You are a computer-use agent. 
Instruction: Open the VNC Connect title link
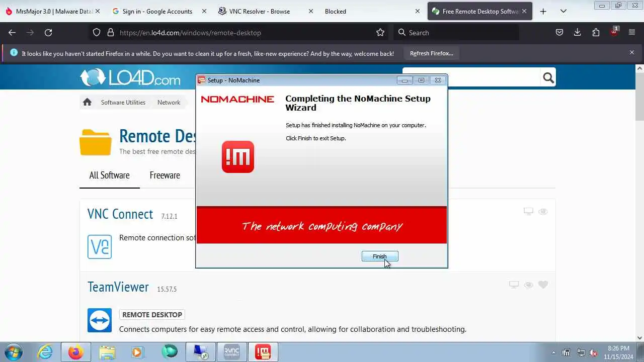(x=120, y=214)
